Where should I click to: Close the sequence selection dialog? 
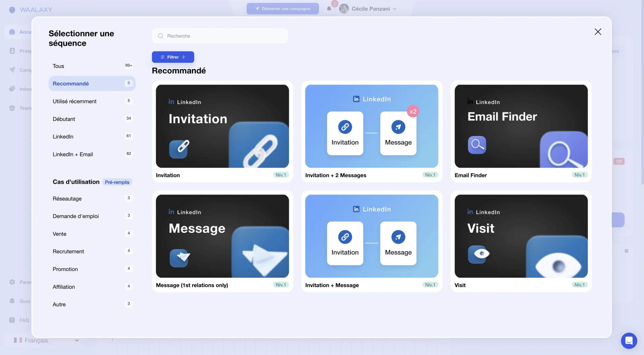click(598, 32)
